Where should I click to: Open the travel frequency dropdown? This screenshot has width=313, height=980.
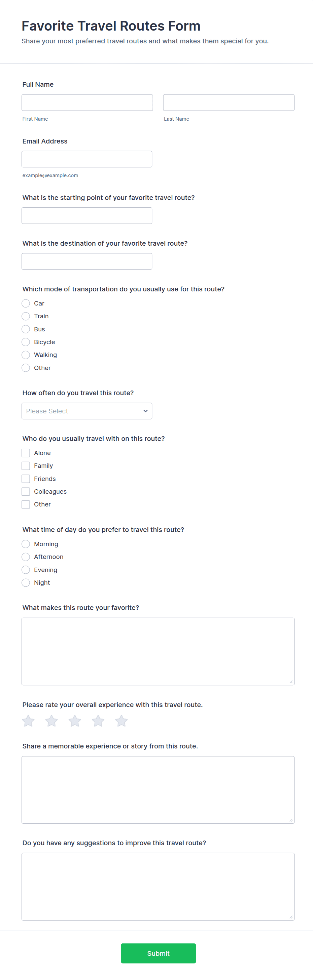click(87, 411)
